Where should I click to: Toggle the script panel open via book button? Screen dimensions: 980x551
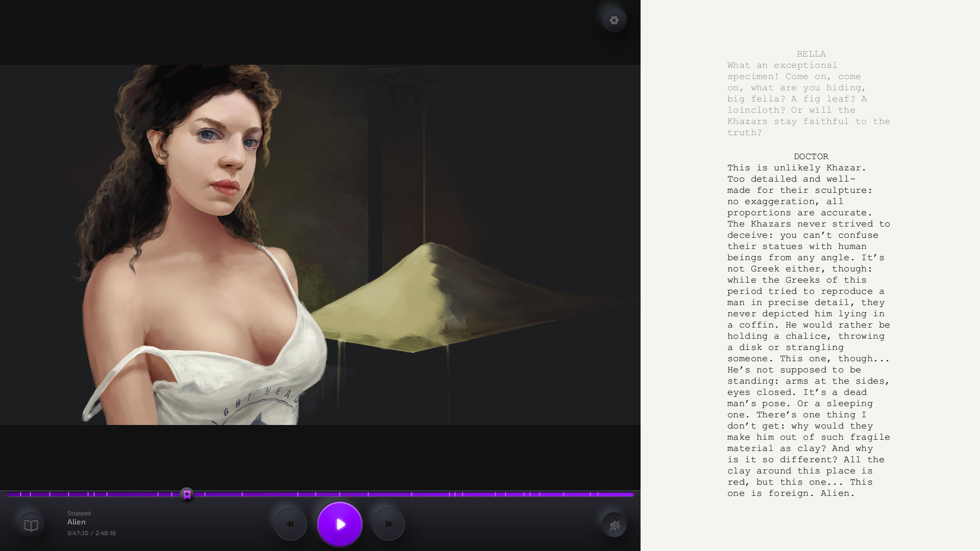[31, 524]
